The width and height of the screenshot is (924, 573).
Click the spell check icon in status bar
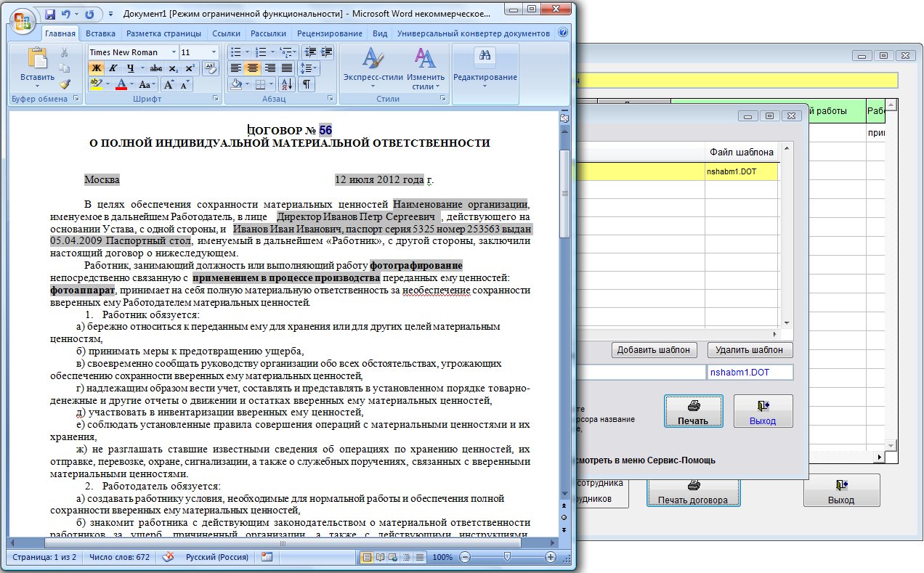(x=168, y=557)
